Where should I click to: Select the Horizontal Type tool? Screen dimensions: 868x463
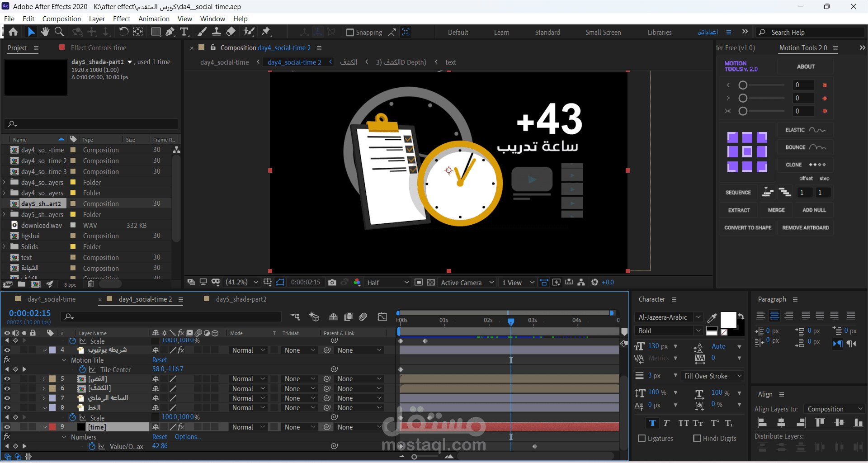[x=184, y=32]
